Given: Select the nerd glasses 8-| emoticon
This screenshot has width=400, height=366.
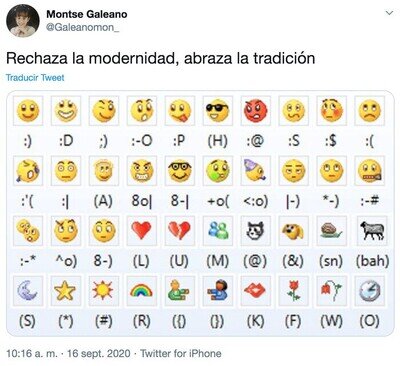Looking at the screenshot, I should click(x=179, y=171).
